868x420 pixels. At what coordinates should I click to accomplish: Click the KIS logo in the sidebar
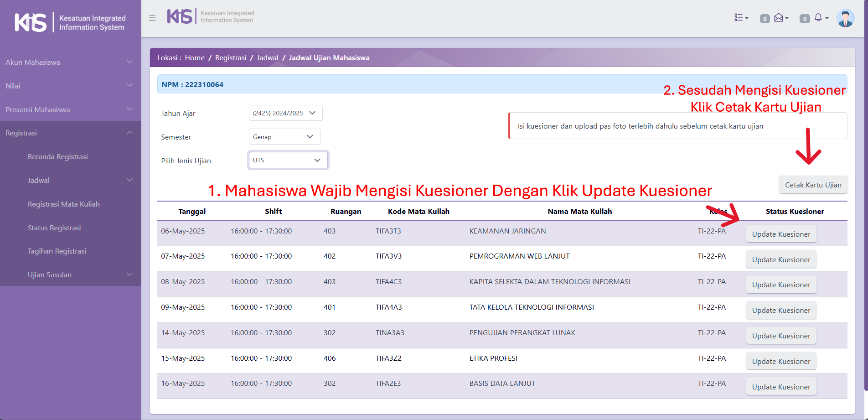[x=31, y=22]
